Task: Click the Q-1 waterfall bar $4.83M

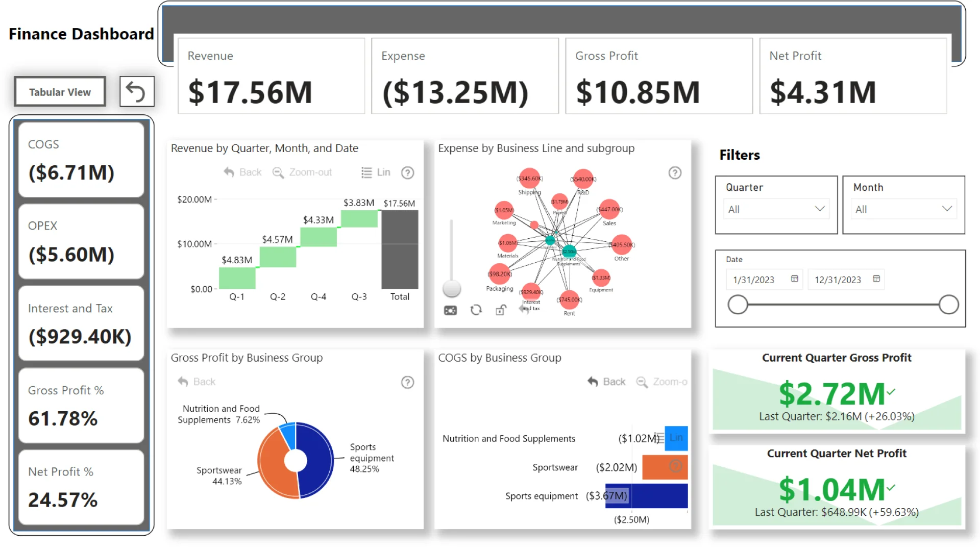Action: pos(237,278)
